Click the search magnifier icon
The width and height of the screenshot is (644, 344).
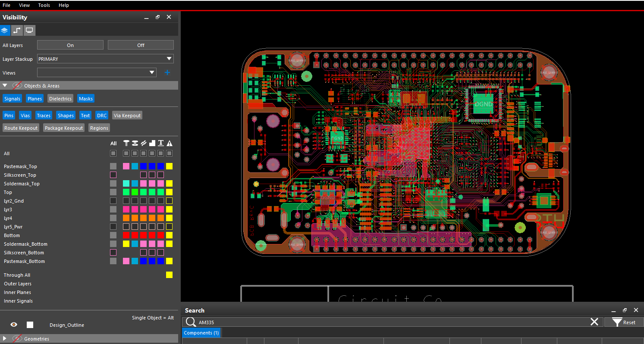click(x=191, y=322)
